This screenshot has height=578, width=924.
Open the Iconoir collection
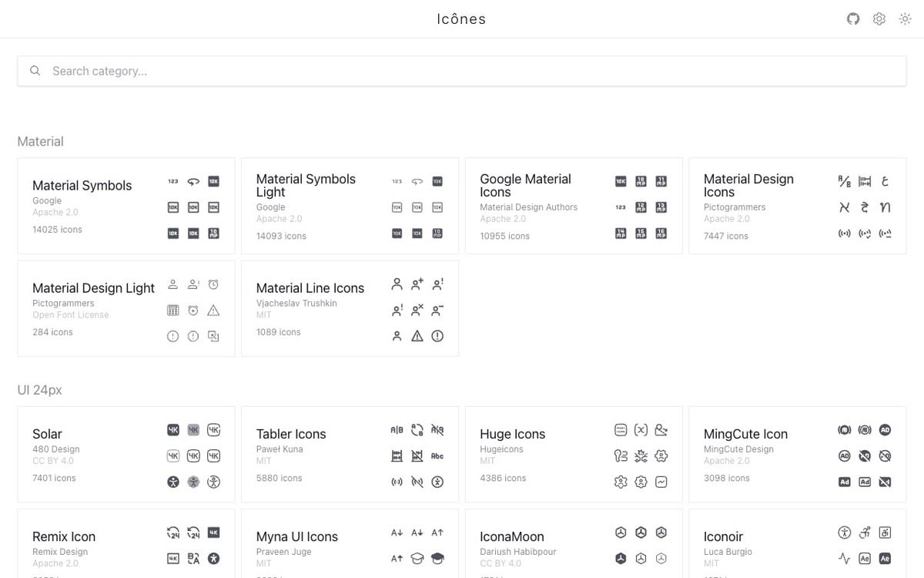[x=798, y=543]
